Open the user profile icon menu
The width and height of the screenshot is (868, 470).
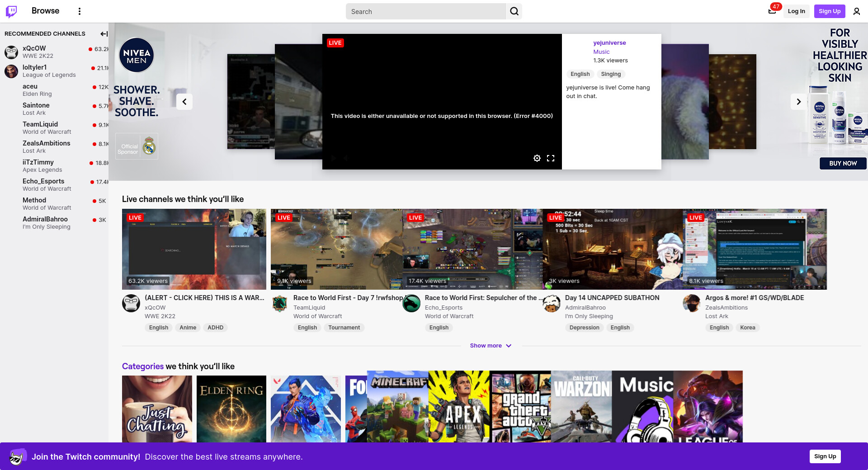tap(856, 11)
